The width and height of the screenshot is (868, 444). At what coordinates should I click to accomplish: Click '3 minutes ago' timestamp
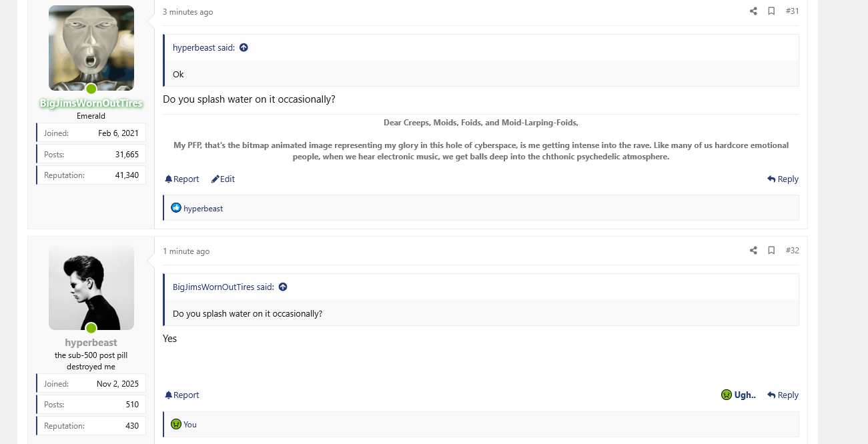click(188, 12)
